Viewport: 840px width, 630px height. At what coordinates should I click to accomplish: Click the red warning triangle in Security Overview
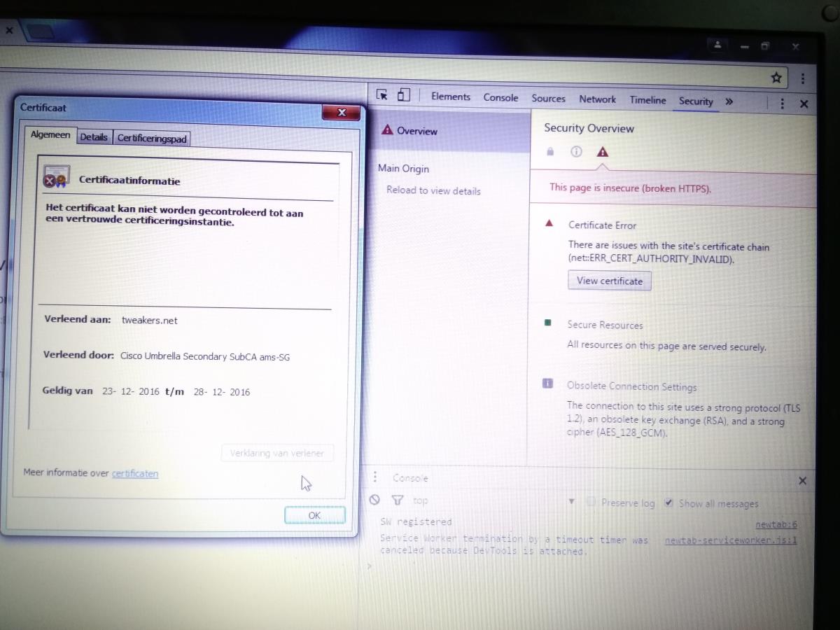pyautogui.click(x=602, y=152)
